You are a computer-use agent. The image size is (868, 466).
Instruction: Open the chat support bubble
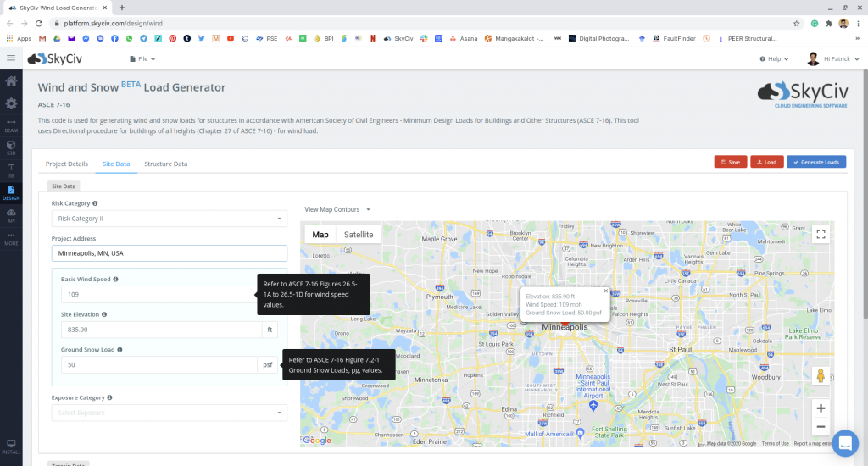[845, 442]
